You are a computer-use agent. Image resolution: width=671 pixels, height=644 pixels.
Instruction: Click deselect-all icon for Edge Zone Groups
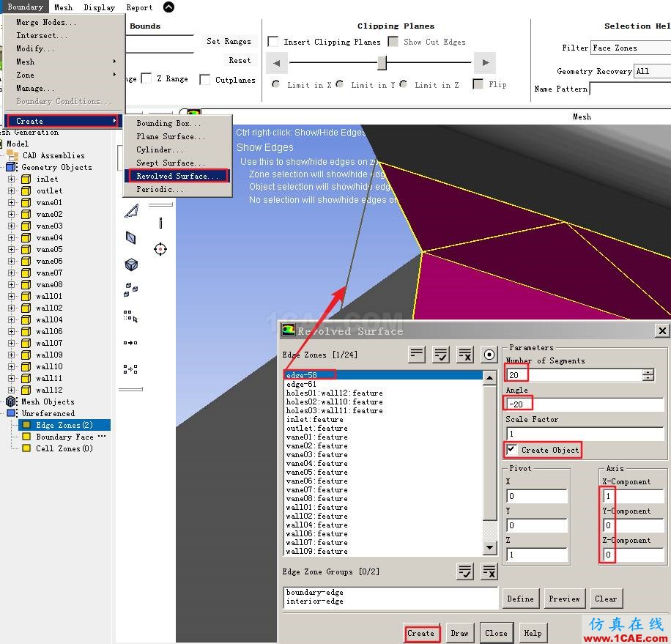pyautogui.click(x=489, y=571)
